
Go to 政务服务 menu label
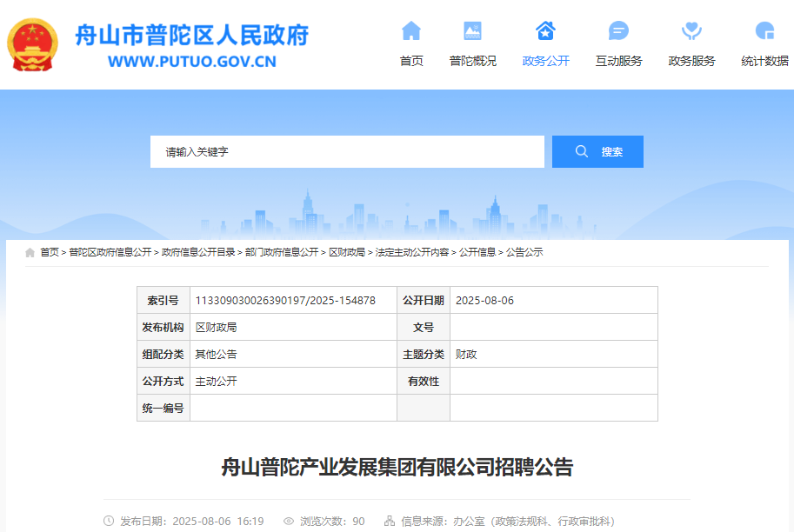coord(691,61)
